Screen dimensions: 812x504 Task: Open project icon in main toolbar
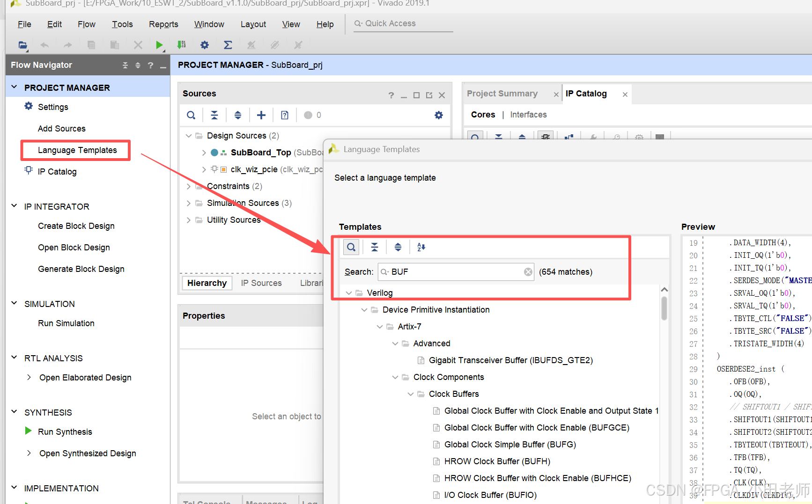[x=22, y=45]
